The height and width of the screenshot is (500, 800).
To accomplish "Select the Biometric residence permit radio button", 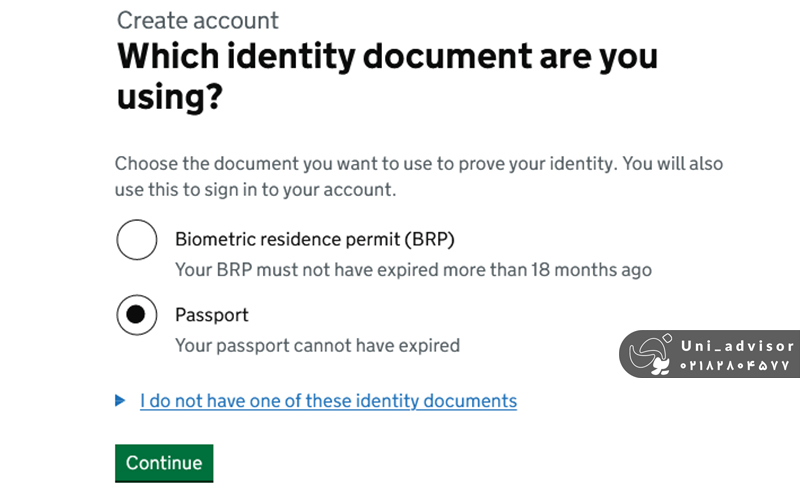I will 137,240.
